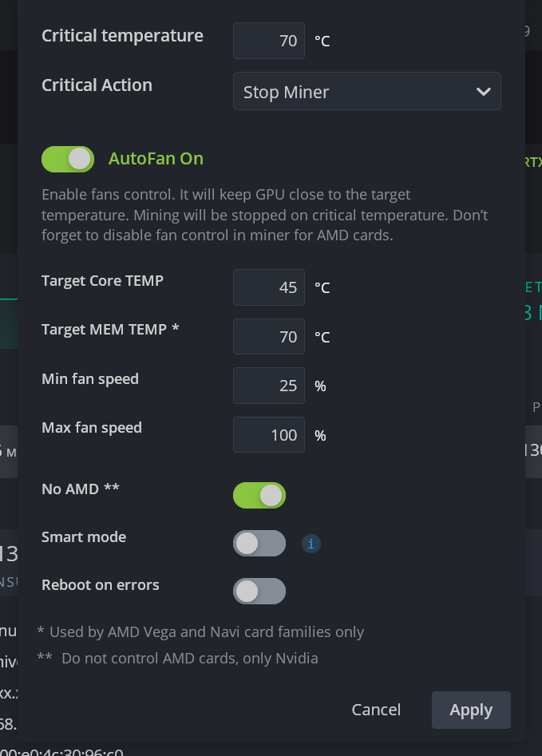This screenshot has height=756, width=542.
Task: Enable the Smart mode switch
Action: [x=259, y=544]
